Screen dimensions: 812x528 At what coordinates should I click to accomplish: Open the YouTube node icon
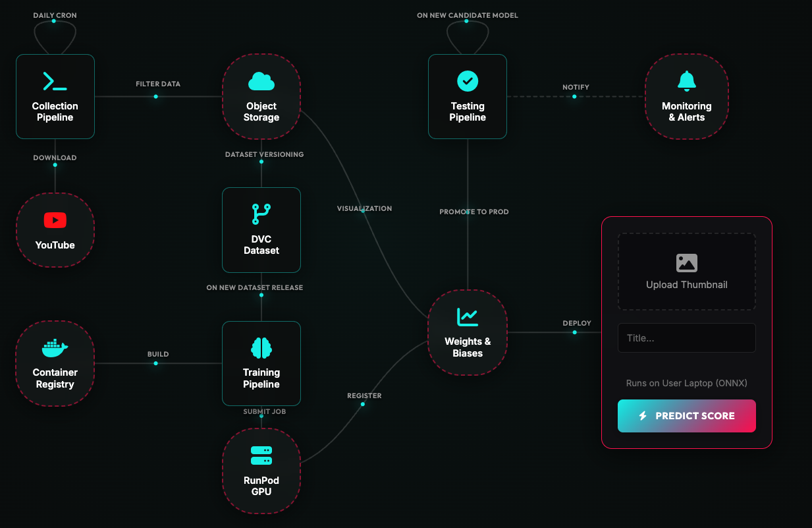55,220
